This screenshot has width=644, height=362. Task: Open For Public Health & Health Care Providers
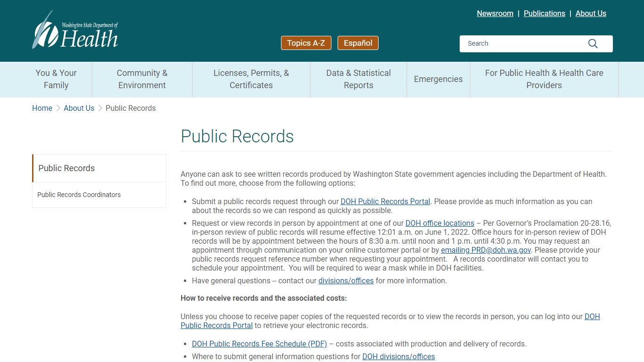(x=544, y=79)
